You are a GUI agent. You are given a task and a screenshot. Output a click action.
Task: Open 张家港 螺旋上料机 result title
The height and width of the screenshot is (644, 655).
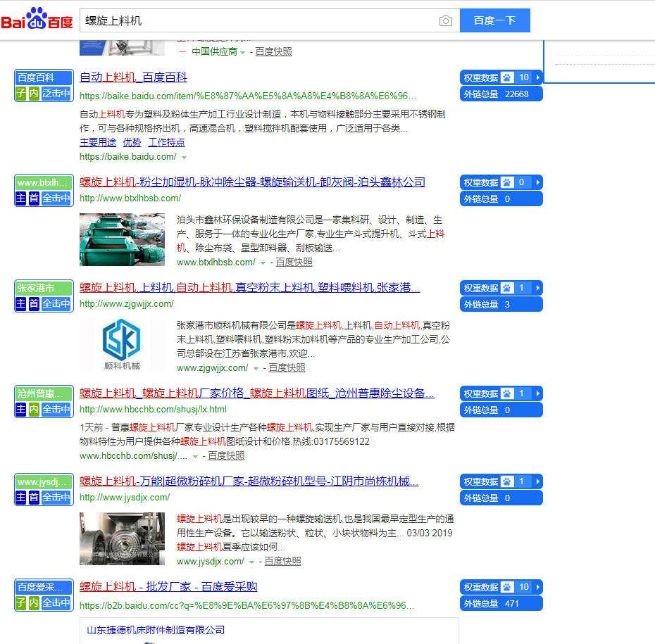coord(250,288)
